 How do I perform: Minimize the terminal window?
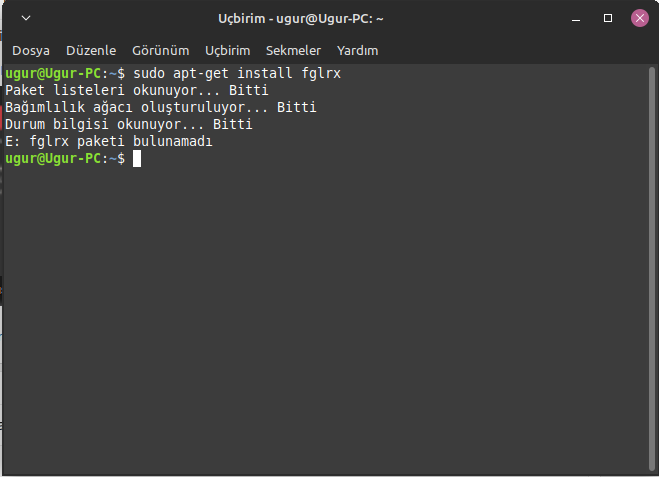coord(577,19)
